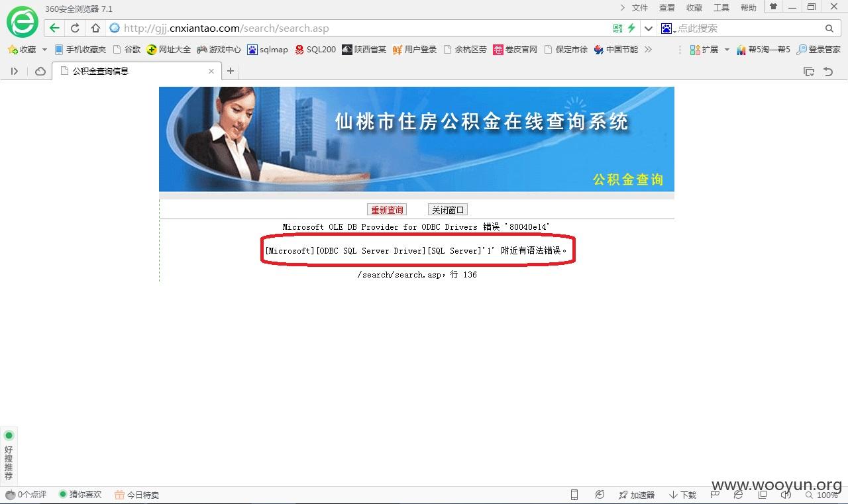
Task: Open the 好搜推荐 side panel
Action: click(x=9, y=456)
